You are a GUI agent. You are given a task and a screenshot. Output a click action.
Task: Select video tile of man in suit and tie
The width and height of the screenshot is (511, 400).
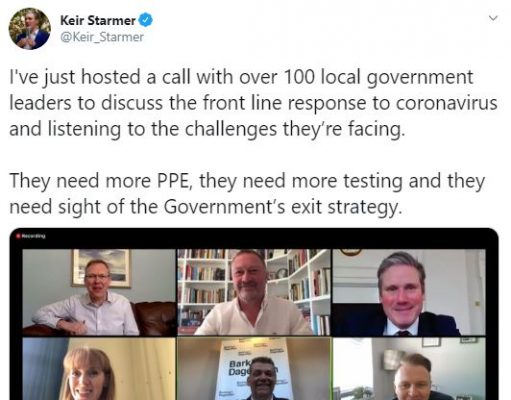(409, 292)
